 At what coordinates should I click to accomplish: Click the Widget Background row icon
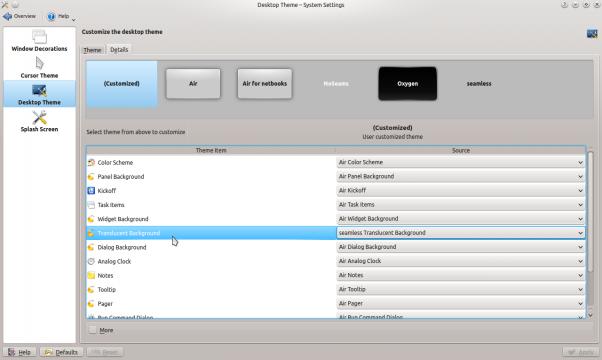pyautogui.click(x=91, y=219)
